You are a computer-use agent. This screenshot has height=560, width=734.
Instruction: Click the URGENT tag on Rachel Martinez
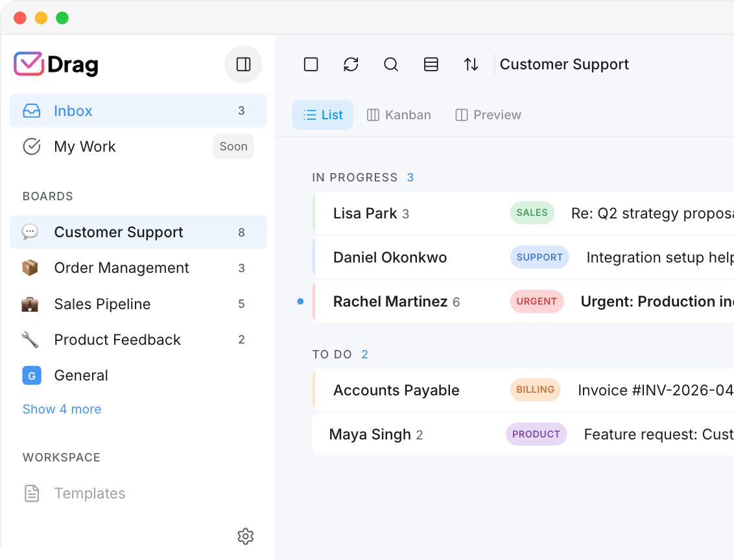tap(537, 301)
